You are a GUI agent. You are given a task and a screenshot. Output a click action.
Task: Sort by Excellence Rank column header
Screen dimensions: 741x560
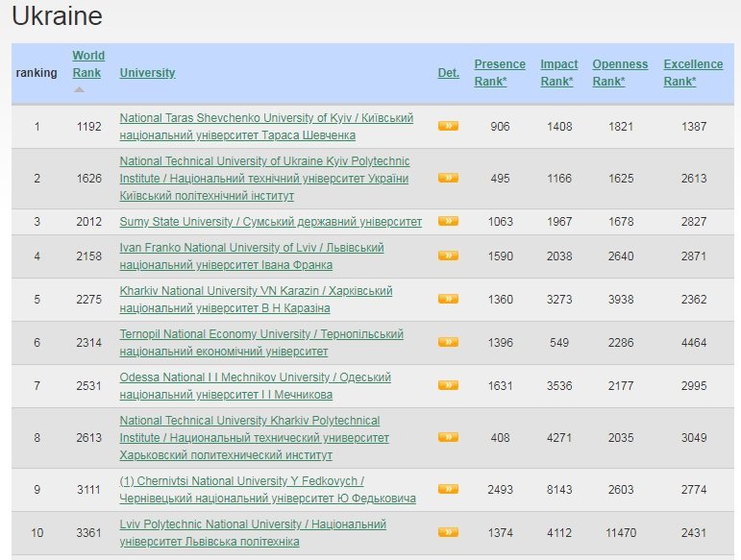click(x=693, y=73)
